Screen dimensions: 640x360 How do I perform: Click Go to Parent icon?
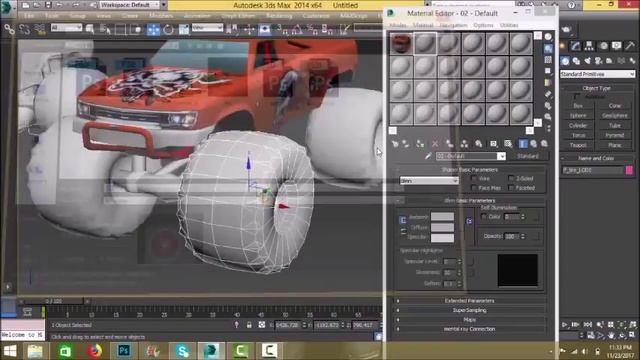[x=533, y=144]
